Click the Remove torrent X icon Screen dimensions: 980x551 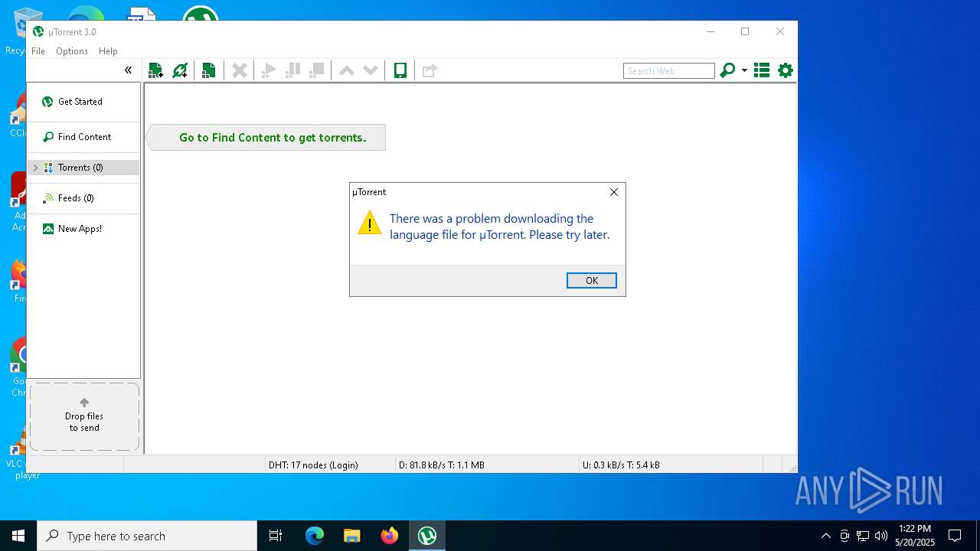coord(240,70)
